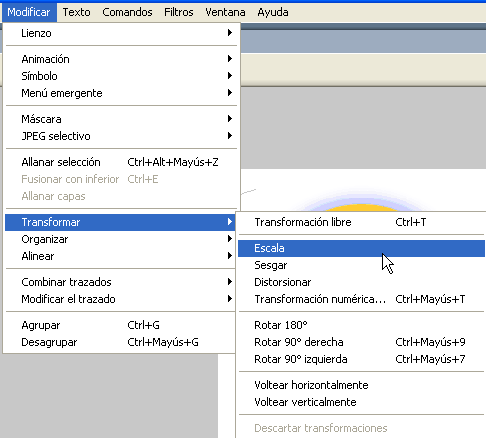Open the Texto menu
Screen dimensions: 486x438
(76, 12)
